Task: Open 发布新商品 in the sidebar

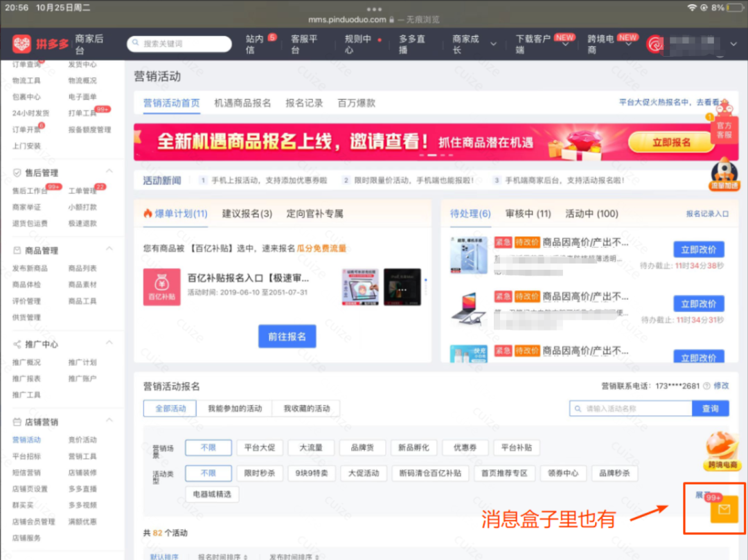Action: 30,269
